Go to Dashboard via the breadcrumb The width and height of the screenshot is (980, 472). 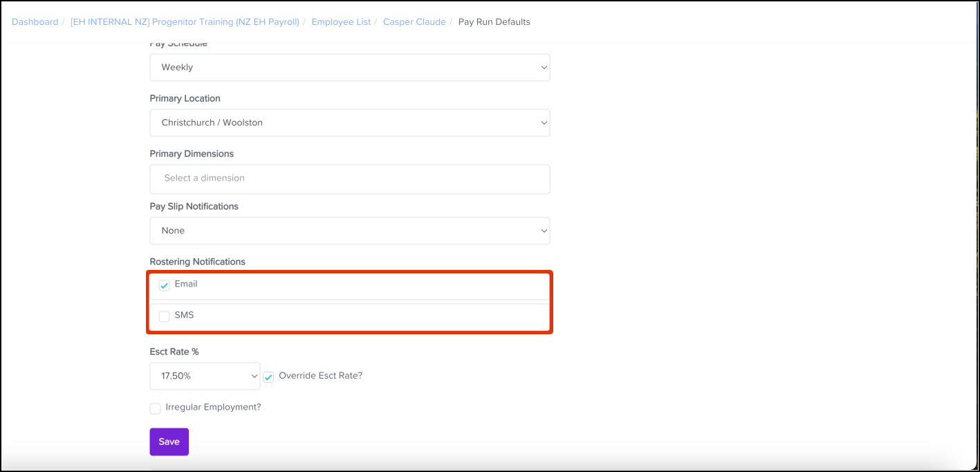[x=35, y=21]
